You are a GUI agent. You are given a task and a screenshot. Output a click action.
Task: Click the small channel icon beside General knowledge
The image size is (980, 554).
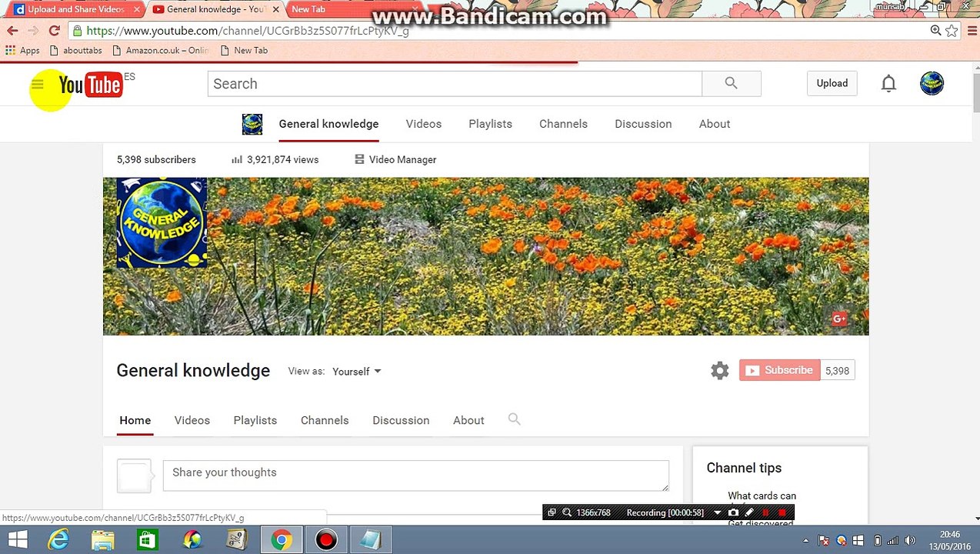coord(252,124)
